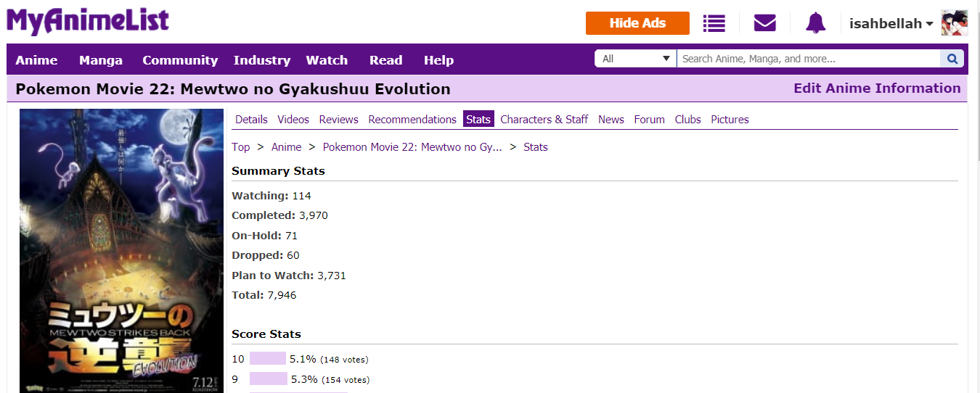The image size is (980, 393).
Task: Click the Dropped: 60 line
Action: pyautogui.click(x=266, y=255)
